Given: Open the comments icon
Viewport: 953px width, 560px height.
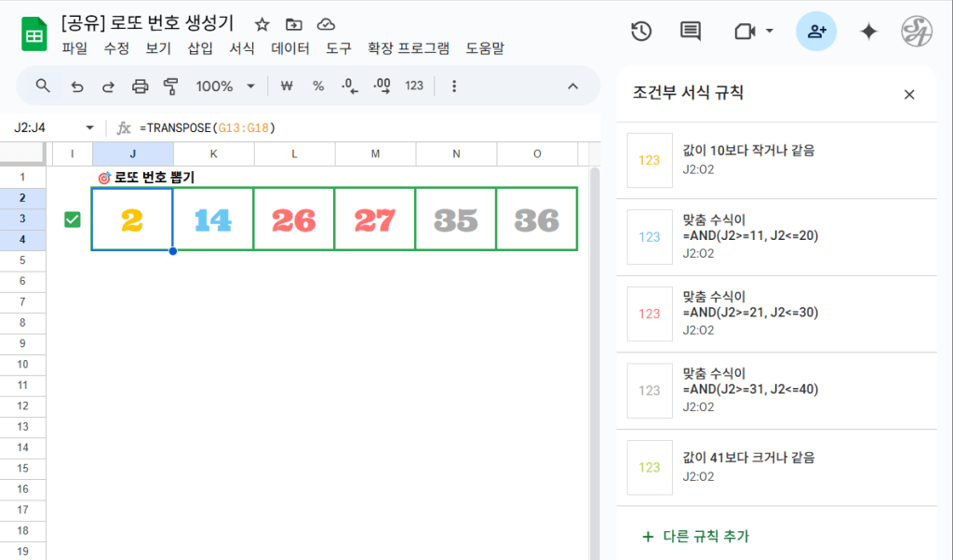Looking at the screenshot, I should click(690, 32).
